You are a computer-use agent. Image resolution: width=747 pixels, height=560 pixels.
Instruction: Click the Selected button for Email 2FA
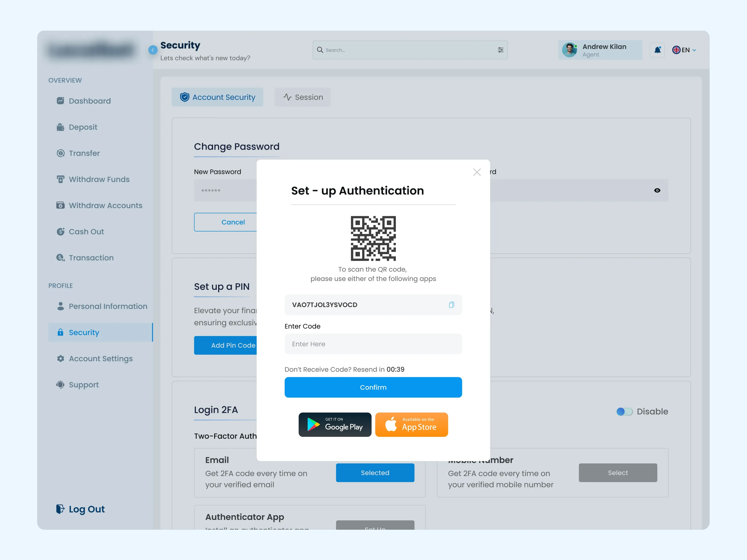pyautogui.click(x=375, y=472)
